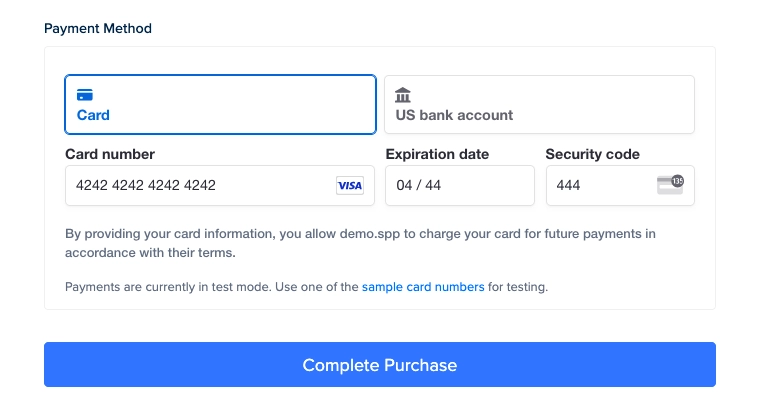Click the card charge authorization notice text
The image size is (763, 410).
click(x=360, y=243)
